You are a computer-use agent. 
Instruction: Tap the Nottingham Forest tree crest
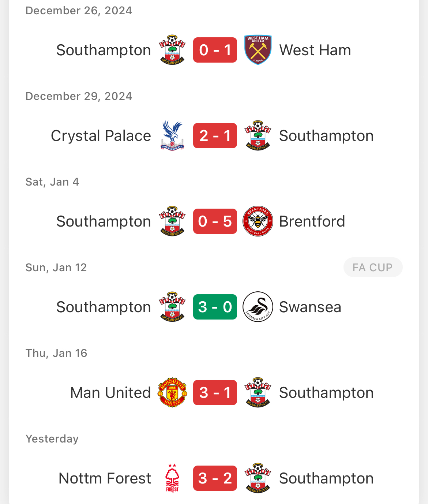tap(172, 478)
